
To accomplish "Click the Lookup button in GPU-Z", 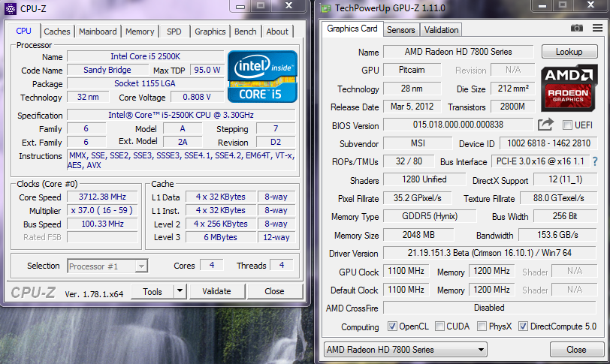I will (569, 52).
